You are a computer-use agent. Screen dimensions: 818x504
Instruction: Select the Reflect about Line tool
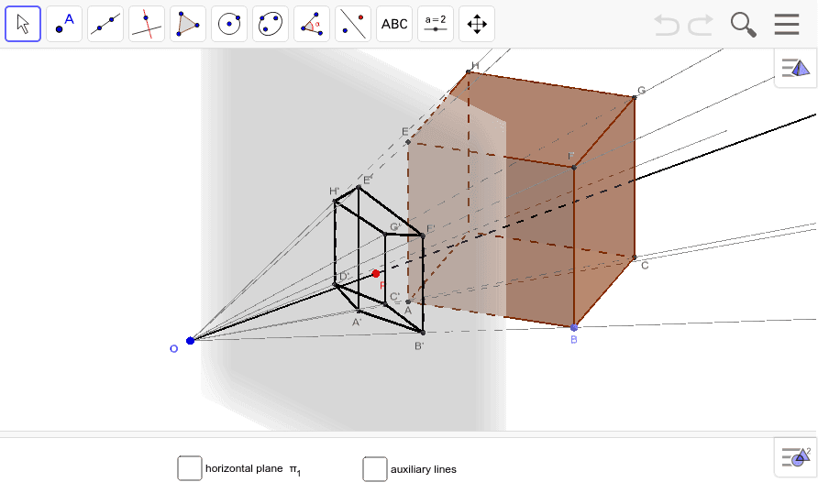coord(353,24)
